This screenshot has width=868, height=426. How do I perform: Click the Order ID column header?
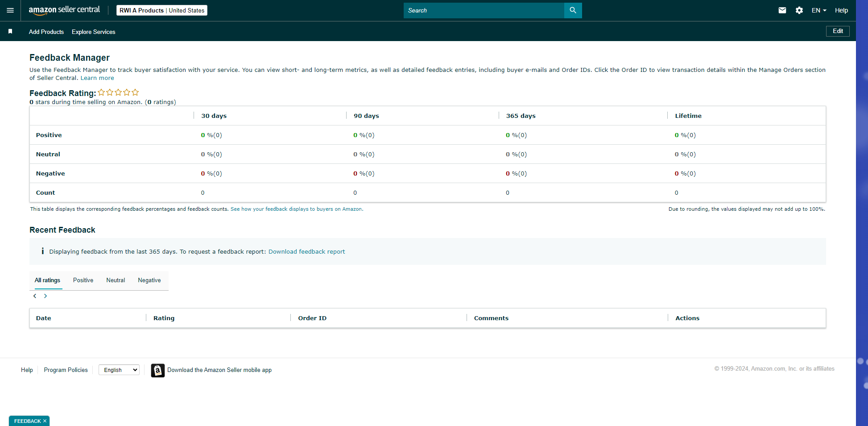(x=312, y=318)
